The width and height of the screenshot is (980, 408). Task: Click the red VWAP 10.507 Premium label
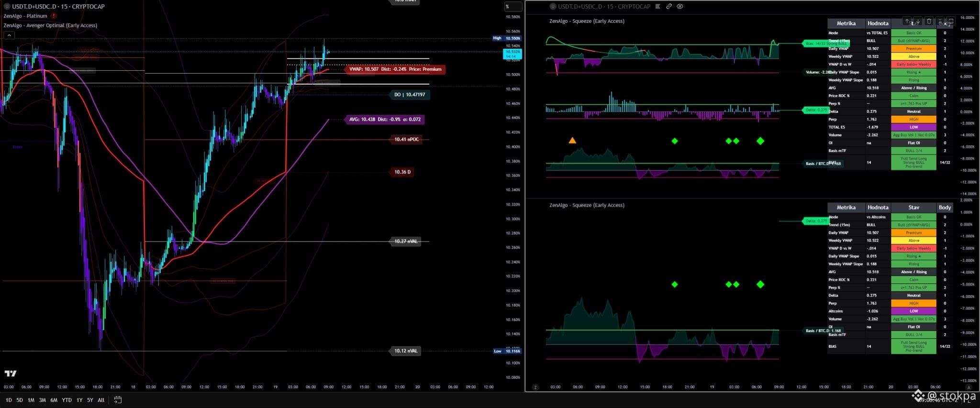395,69
